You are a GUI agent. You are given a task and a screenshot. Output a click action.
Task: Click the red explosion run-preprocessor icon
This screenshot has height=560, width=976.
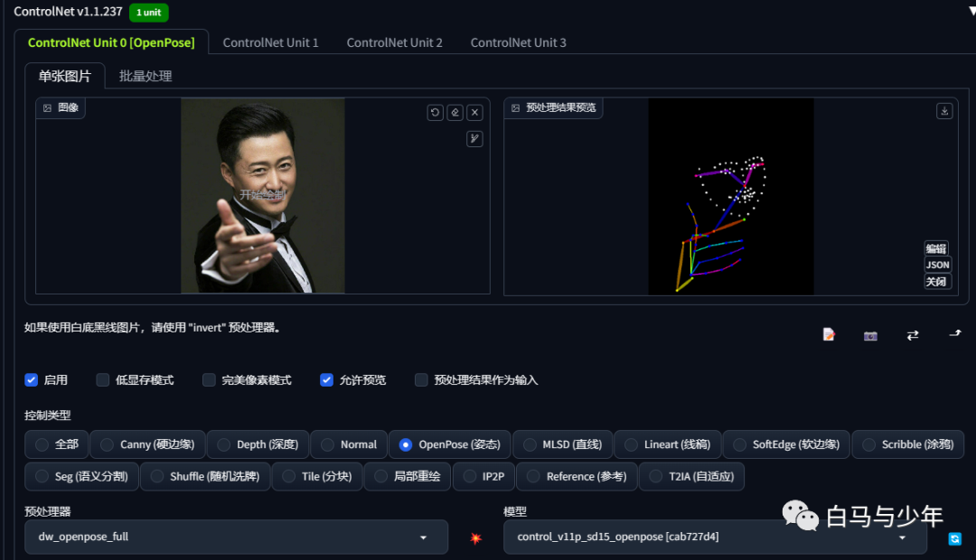point(475,538)
